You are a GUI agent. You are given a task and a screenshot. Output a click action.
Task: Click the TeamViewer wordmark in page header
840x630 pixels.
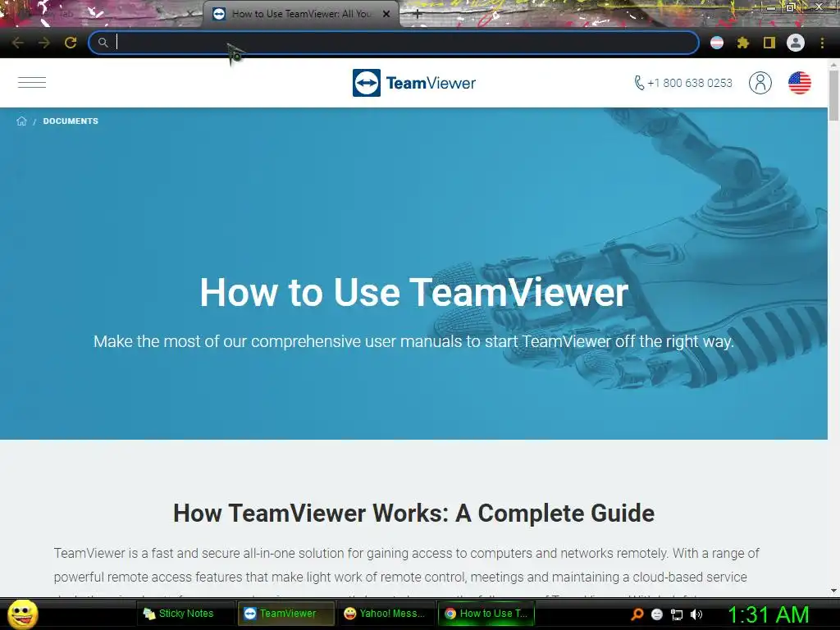(x=431, y=83)
